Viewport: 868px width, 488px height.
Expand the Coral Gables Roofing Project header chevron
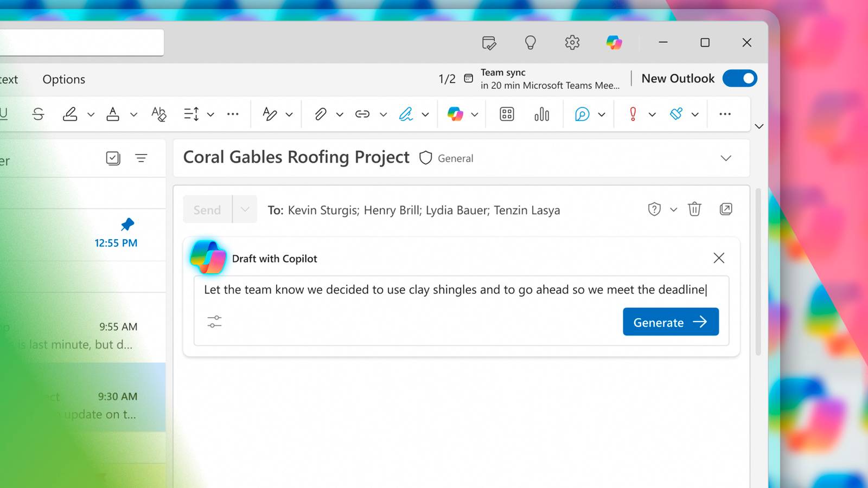726,158
